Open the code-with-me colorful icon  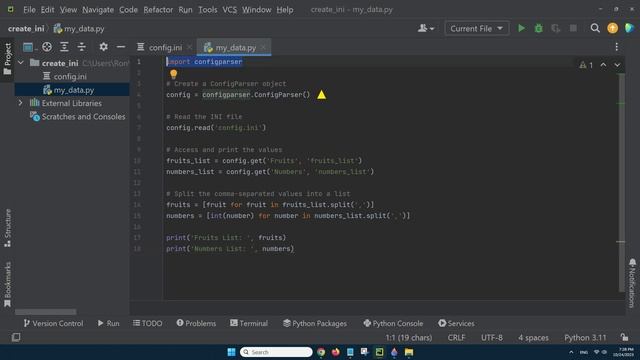click(629, 28)
